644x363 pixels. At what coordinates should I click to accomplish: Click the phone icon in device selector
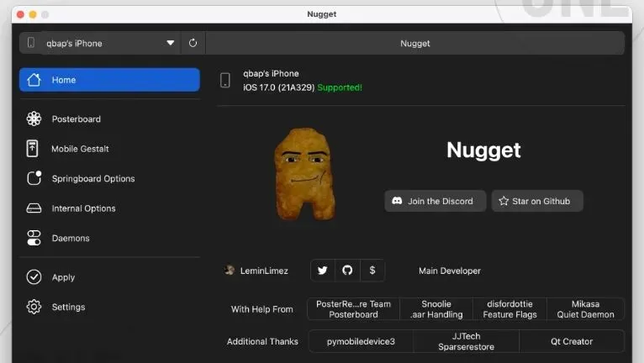point(31,43)
